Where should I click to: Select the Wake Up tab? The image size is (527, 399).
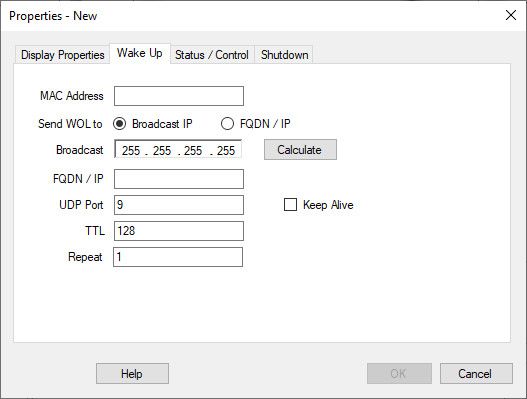click(140, 53)
